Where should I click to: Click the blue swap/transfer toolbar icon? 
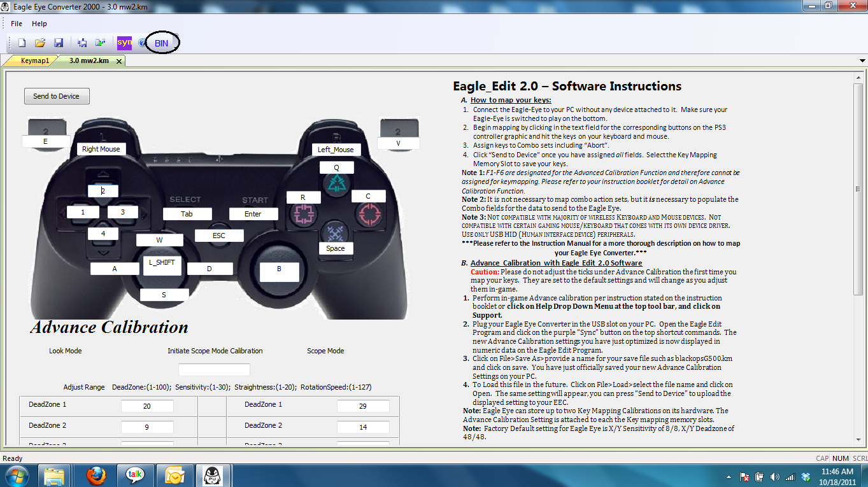(82, 43)
